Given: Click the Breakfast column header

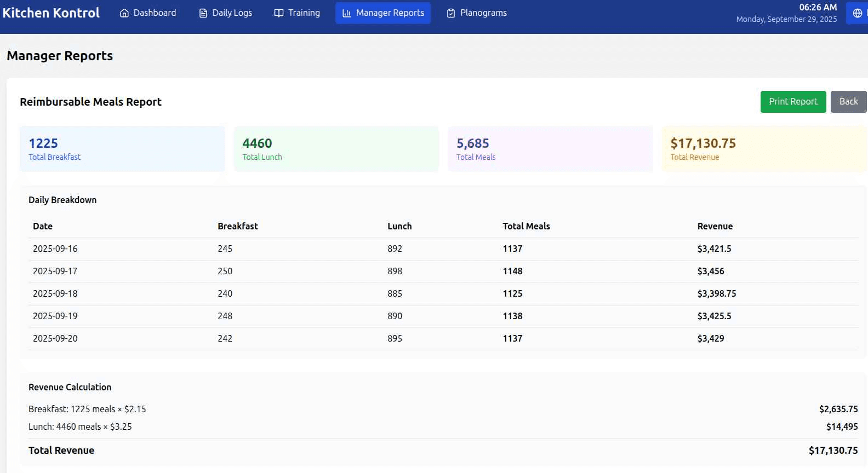Looking at the screenshot, I should 237,227.
